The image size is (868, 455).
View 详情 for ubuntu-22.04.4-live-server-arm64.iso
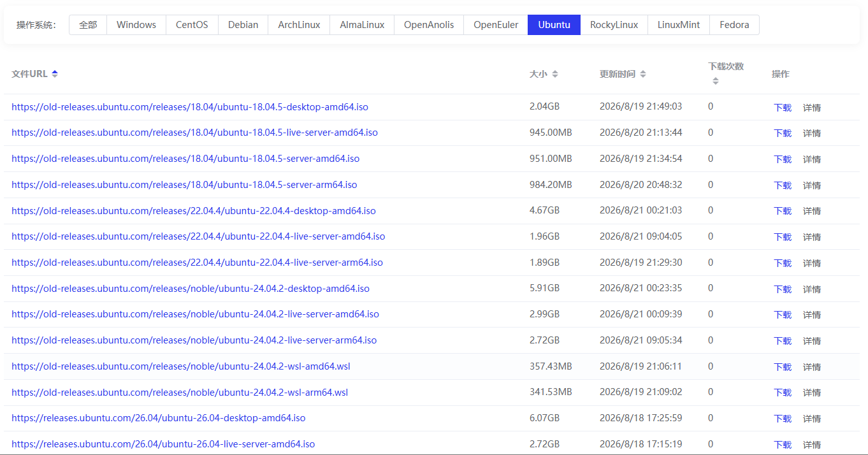pyautogui.click(x=812, y=263)
